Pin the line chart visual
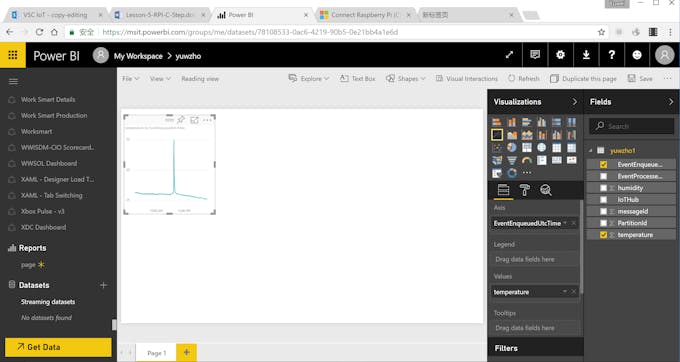Image resolution: width=680 pixels, height=362 pixels. coord(181,120)
